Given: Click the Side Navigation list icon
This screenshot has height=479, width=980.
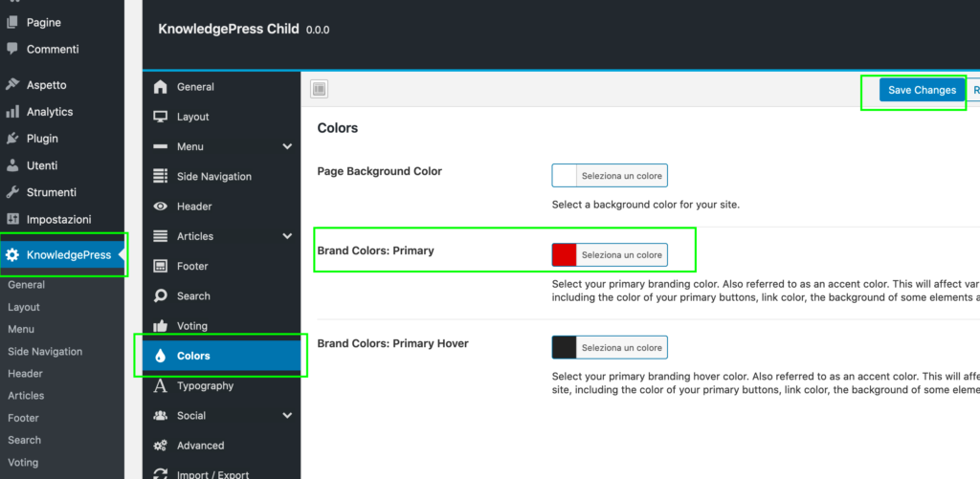Looking at the screenshot, I should coord(161,177).
